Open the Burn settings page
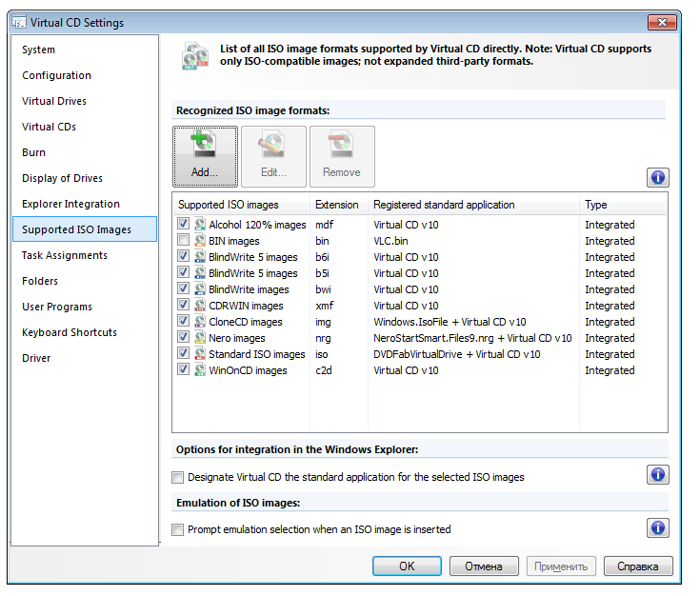This screenshot has height=596, width=700. pos(85,152)
